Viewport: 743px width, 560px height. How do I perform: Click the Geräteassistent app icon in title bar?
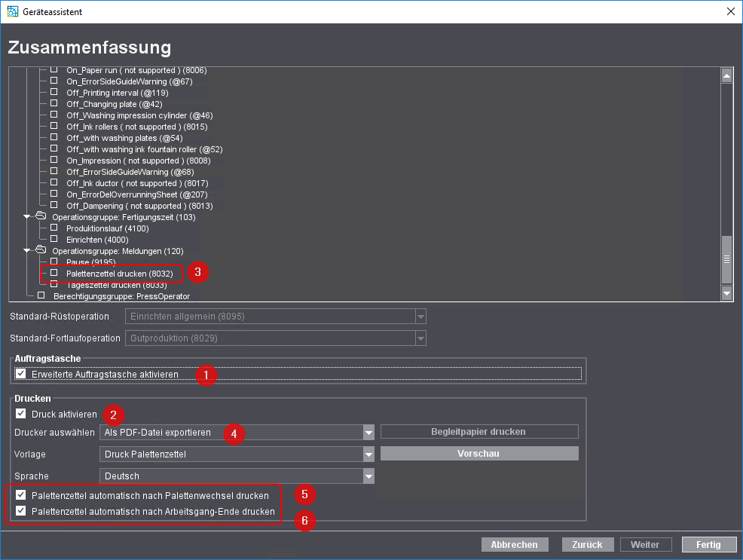[12, 11]
